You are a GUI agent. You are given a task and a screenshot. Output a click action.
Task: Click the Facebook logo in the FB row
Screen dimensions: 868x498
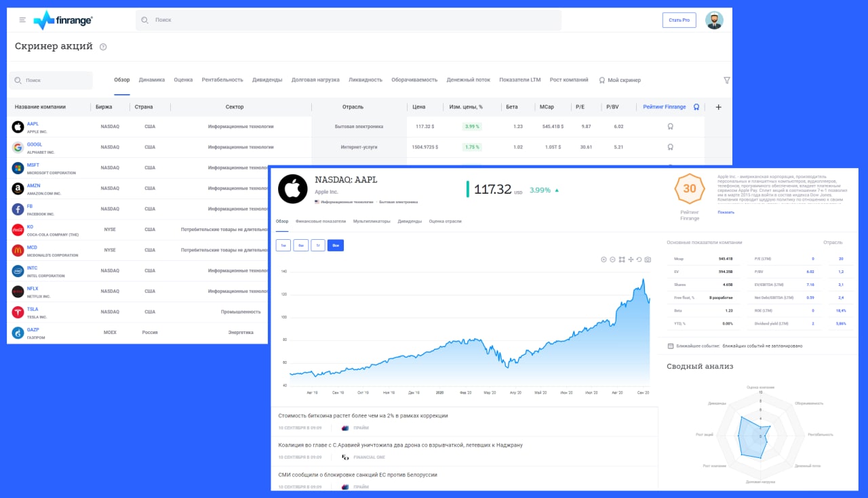pos(18,209)
